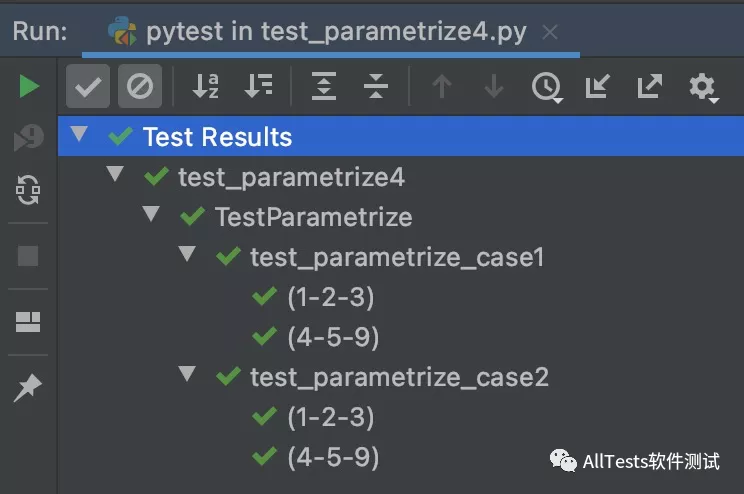Sort test results alphabetically
Viewport: 744px width, 494px height.
(x=206, y=87)
